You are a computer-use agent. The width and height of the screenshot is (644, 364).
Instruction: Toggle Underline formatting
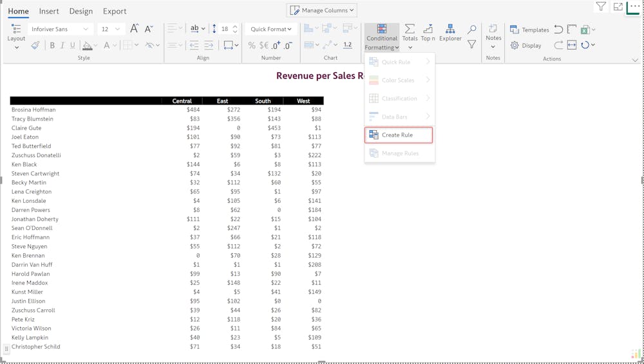tap(72, 45)
